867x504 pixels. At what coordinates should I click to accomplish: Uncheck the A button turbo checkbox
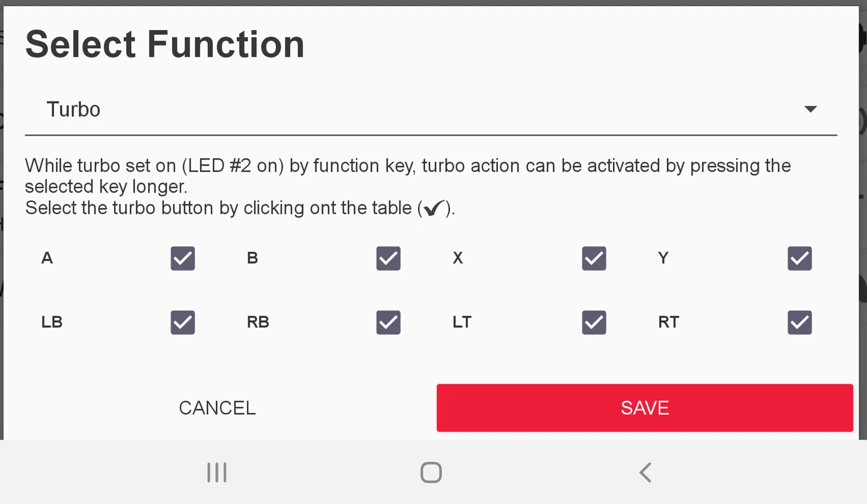[x=182, y=258]
